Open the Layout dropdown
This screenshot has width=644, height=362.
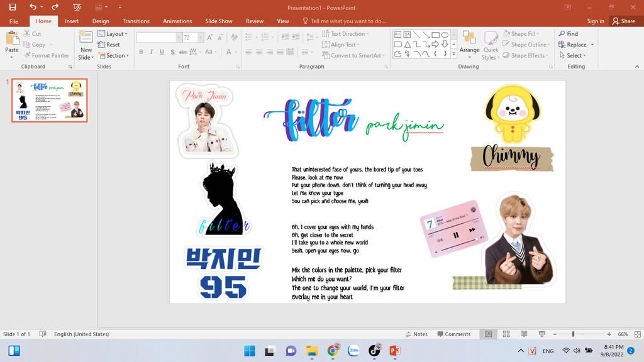[113, 34]
